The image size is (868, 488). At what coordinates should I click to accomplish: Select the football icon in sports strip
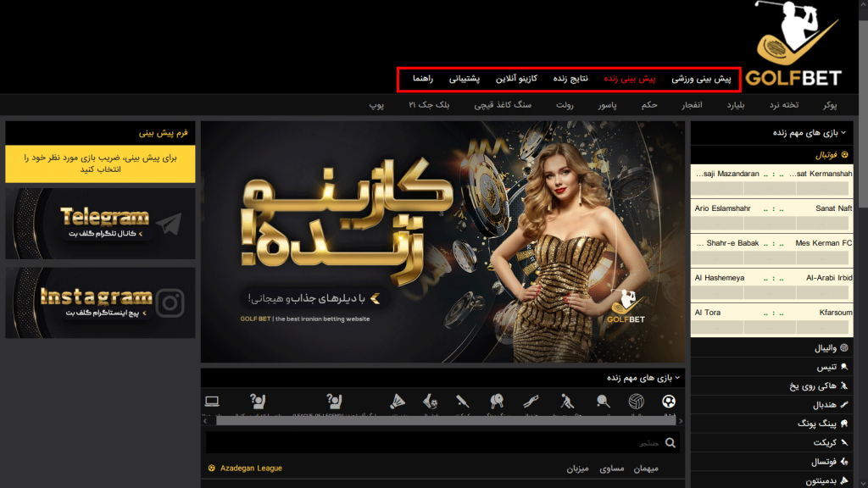coord(670,402)
